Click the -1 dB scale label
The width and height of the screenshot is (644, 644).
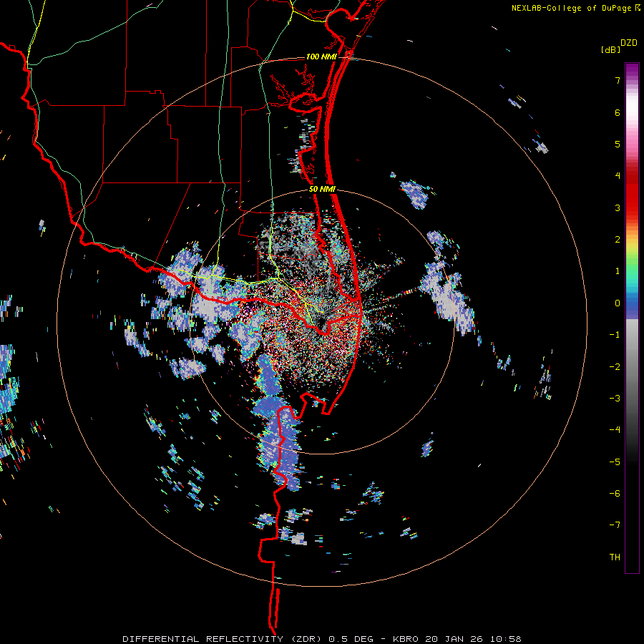coord(615,335)
